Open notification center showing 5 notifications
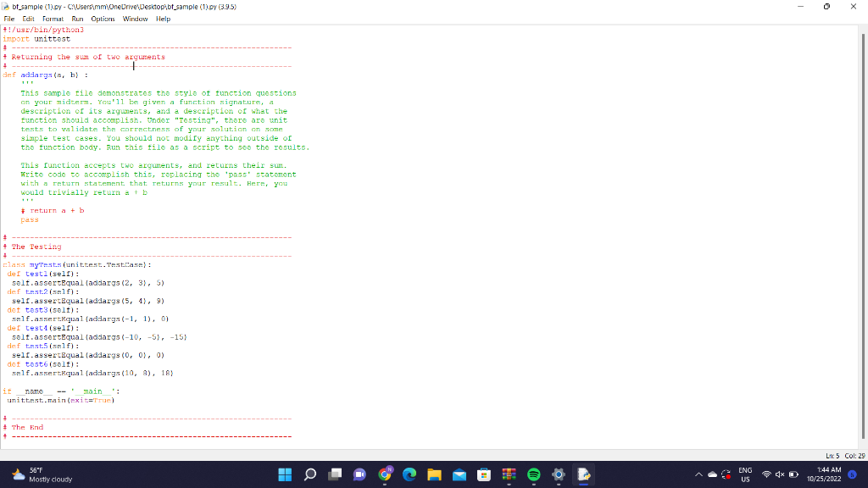This screenshot has height=488, width=868. (x=853, y=474)
